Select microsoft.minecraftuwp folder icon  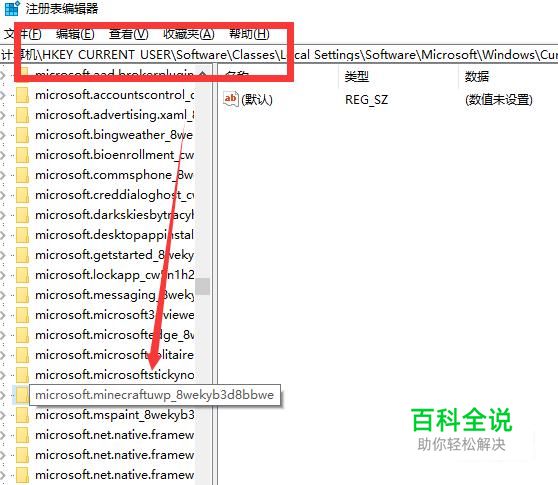point(22,395)
